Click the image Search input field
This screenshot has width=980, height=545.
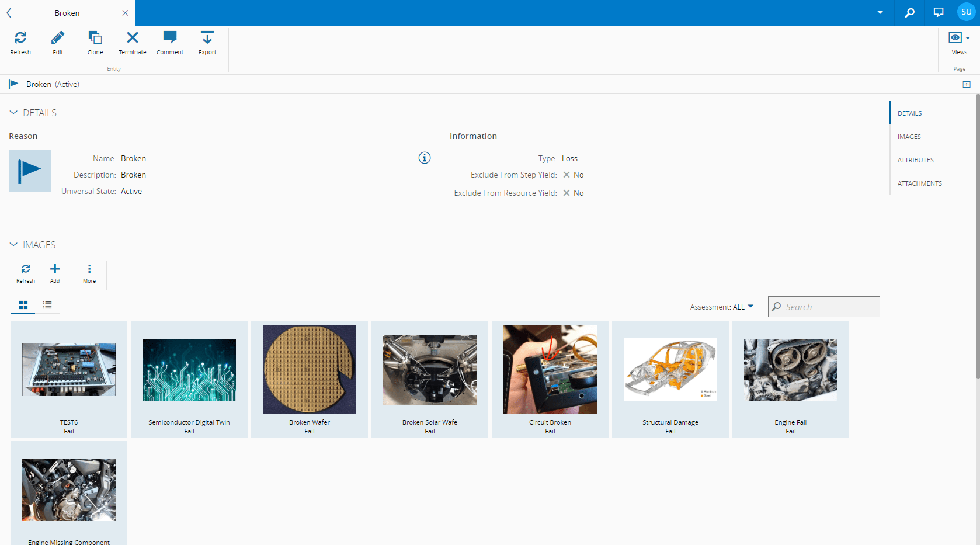829,307
